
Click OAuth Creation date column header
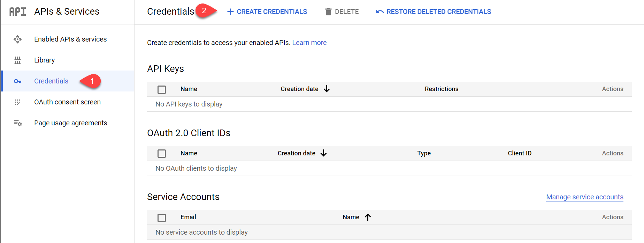[x=297, y=153]
